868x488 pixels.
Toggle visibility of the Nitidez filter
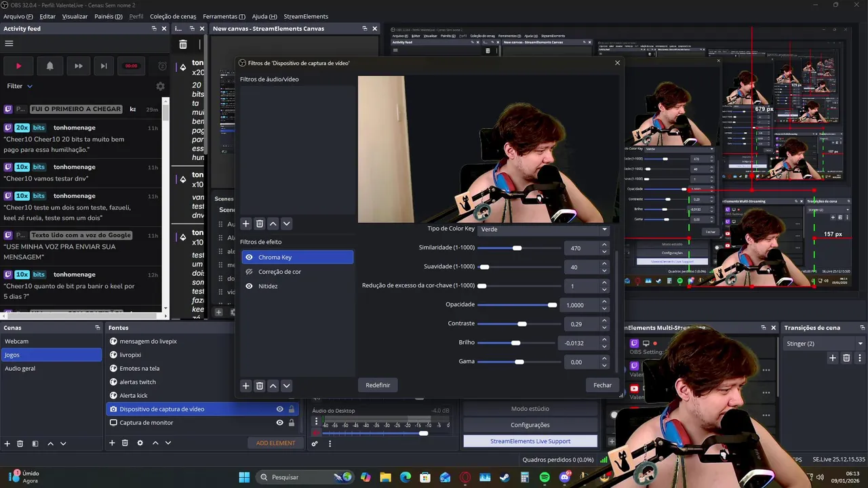point(249,286)
